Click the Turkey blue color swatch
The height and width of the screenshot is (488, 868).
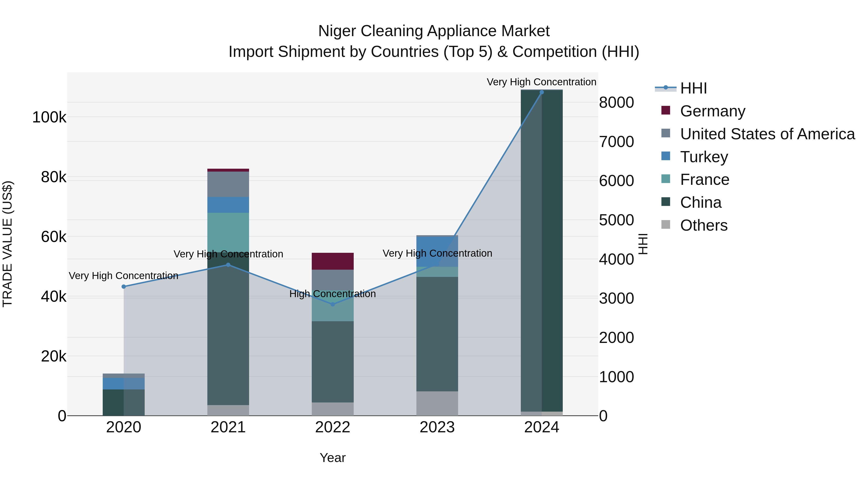pyautogui.click(x=666, y=156)
